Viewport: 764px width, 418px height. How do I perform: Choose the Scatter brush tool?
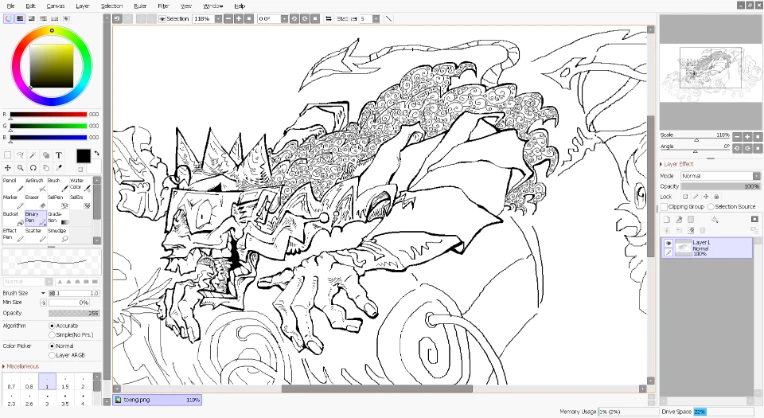[x=36, y=235]
